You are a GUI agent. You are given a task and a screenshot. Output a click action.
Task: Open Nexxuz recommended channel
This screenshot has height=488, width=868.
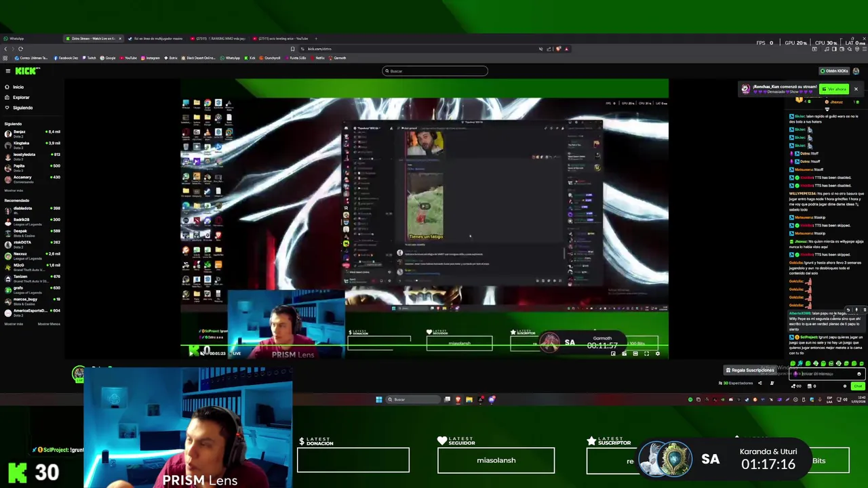click(32, 255)
